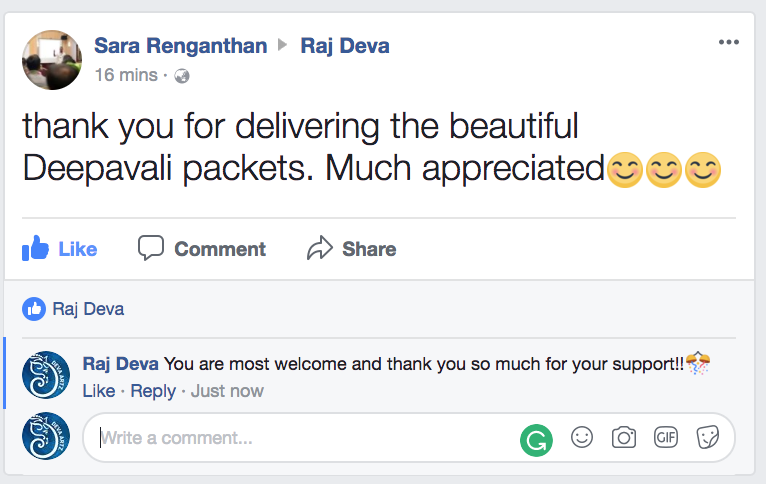Attach a photo with the camera icon
Screen dimensions: 766x484
[624, 437]
